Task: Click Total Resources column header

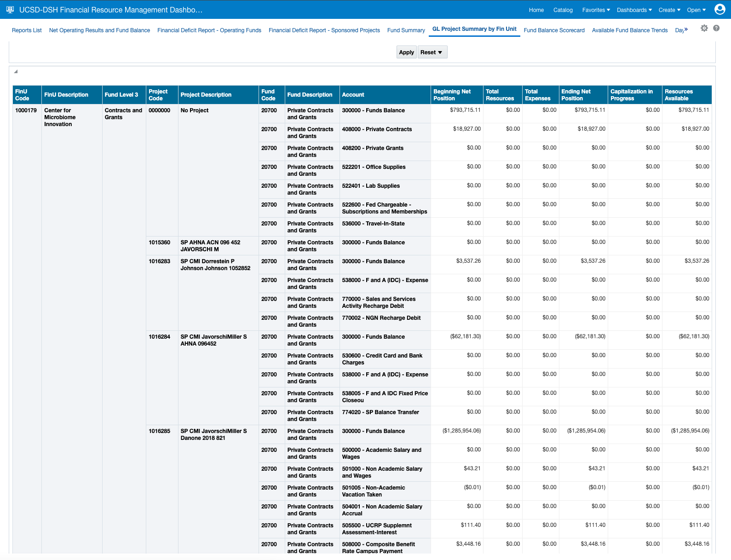Action: tap(503, 95)
